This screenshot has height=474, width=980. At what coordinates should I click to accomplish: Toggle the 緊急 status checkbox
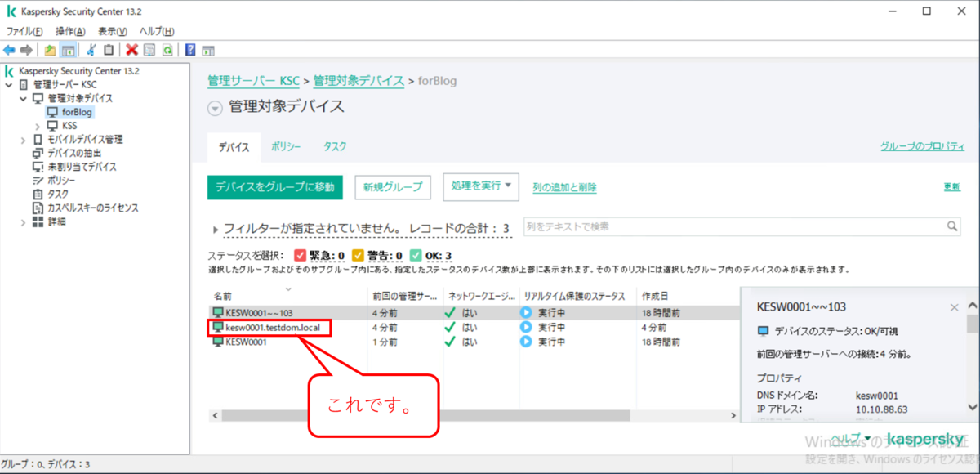[300, 256]
